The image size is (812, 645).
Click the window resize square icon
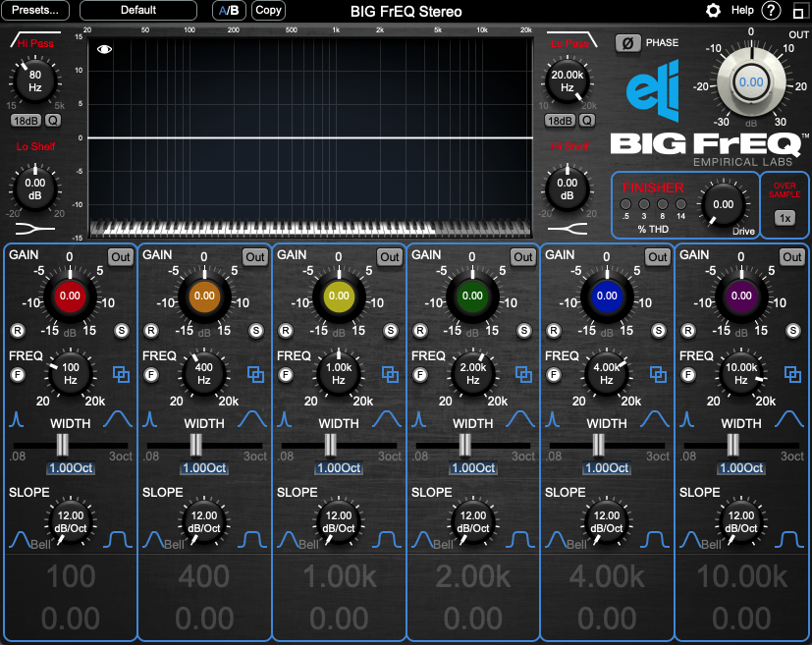(799, 12)
